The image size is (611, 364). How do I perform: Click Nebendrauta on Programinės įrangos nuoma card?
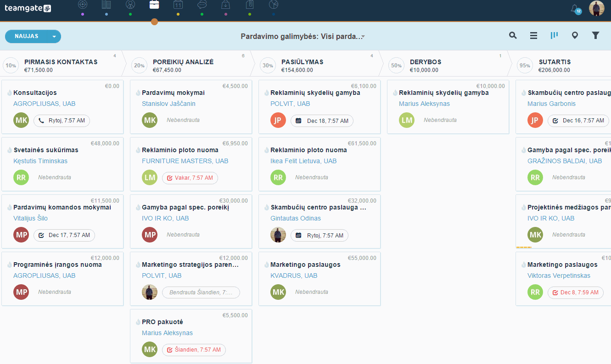click(x=55, y=292)
